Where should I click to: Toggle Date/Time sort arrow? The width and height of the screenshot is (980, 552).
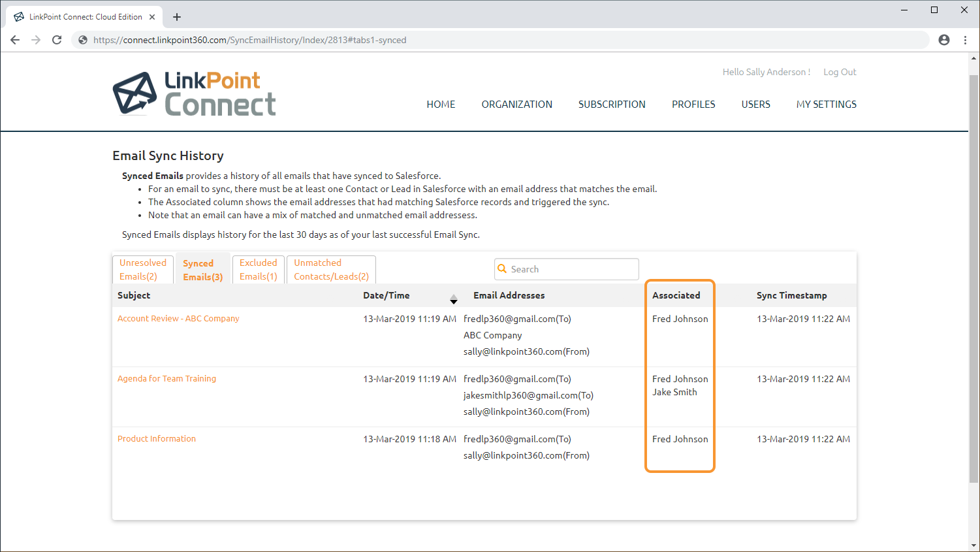[454, 300]
